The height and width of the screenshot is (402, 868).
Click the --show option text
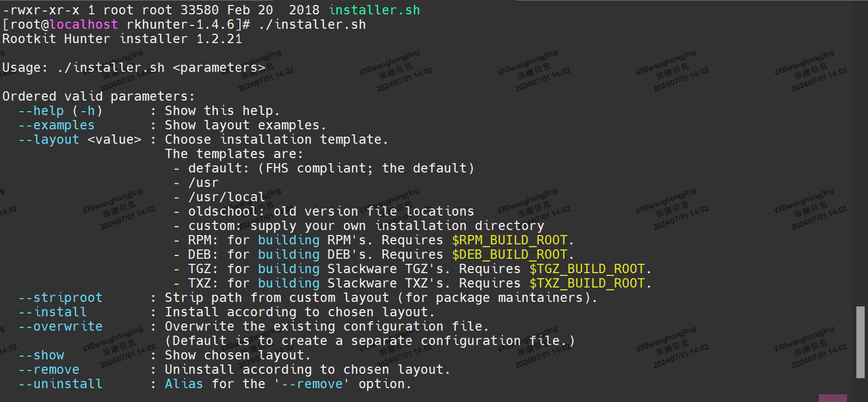(x=41, y=356)
